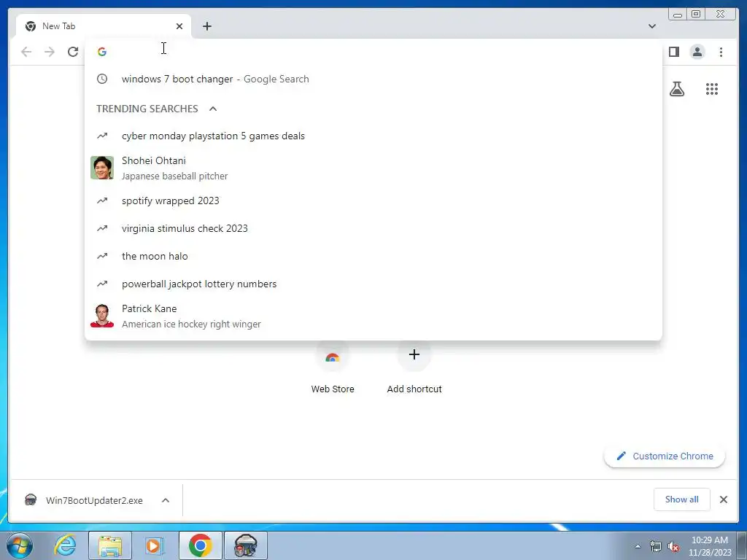Open the Google apps grid icon
Viewport: 747px width, 560px height.
(712, 89)
